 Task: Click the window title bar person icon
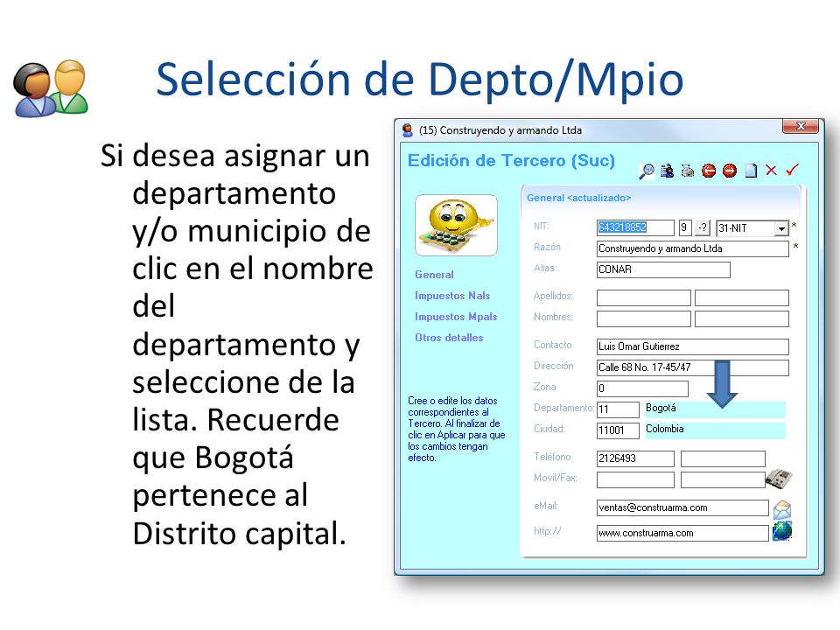pyautogui.click(x=407, y=129)
